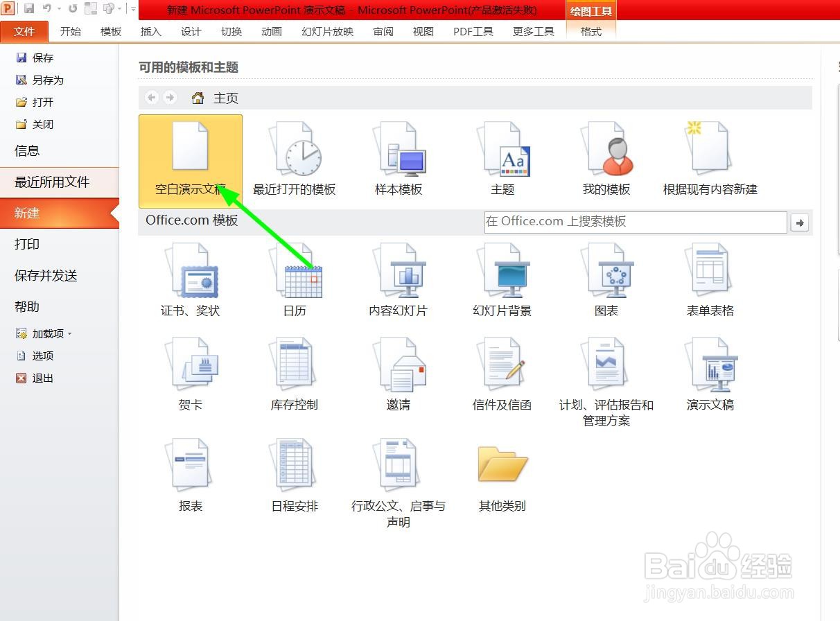Expand the 加载项 add-ins menu
The width and height of the screenshot is (840, 621).
[44, 333]
